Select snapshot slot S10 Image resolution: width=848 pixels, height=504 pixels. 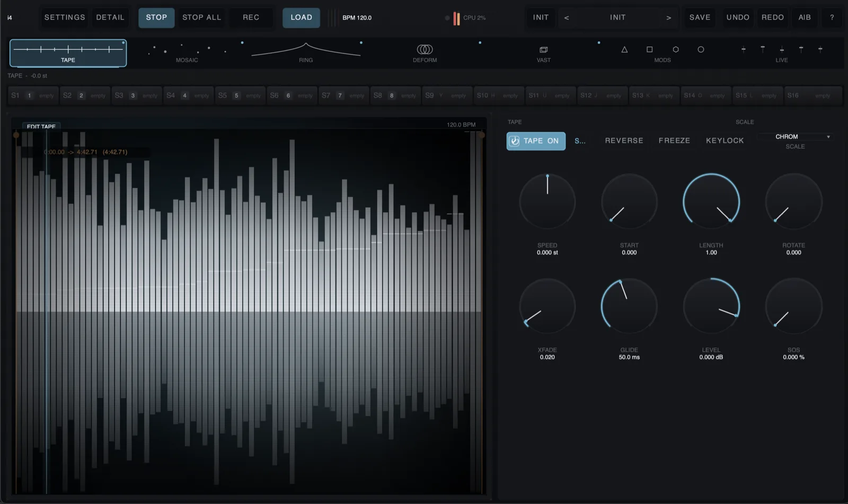[x=499, y=95]
